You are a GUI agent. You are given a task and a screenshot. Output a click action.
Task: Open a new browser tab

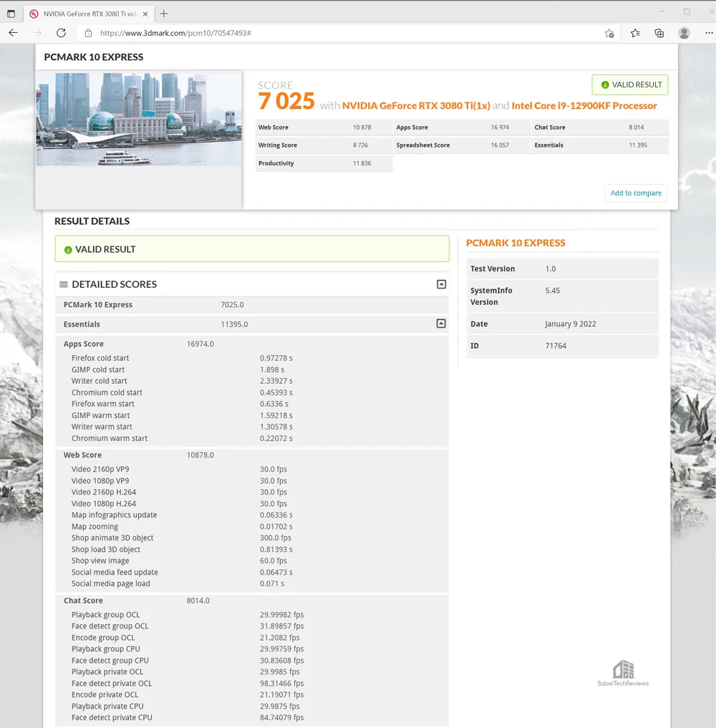pos(163,14)
